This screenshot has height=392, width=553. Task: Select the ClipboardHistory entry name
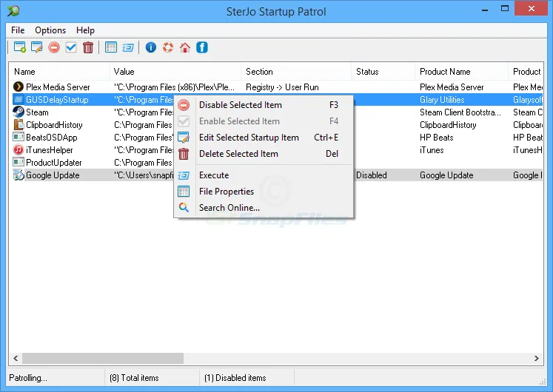coord(54,125)
